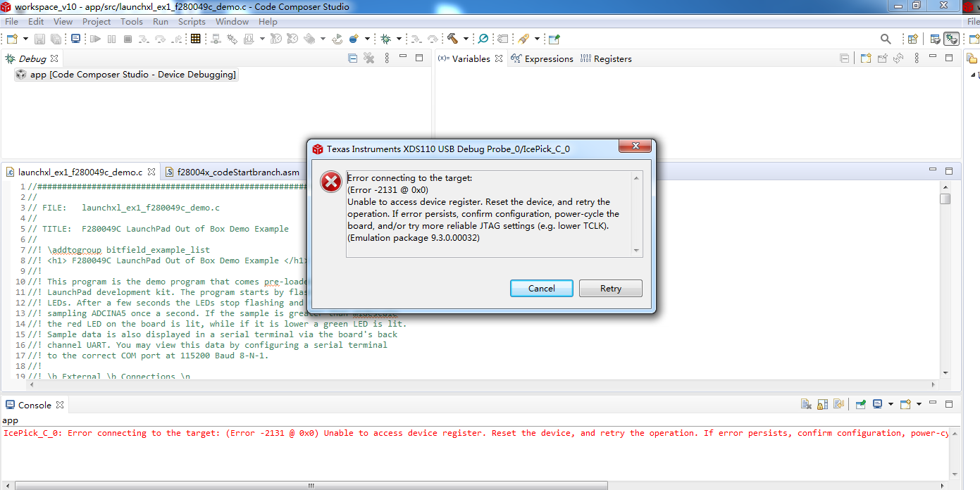Click the Search magnifier icon in toolbar
The height and width of the screenshot is (490, 980).
886,39
